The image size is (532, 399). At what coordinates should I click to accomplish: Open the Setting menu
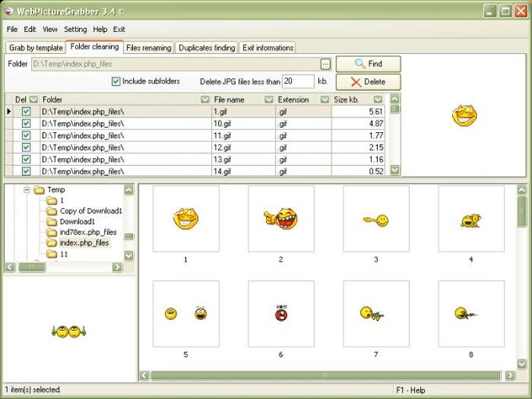(75, 30)
